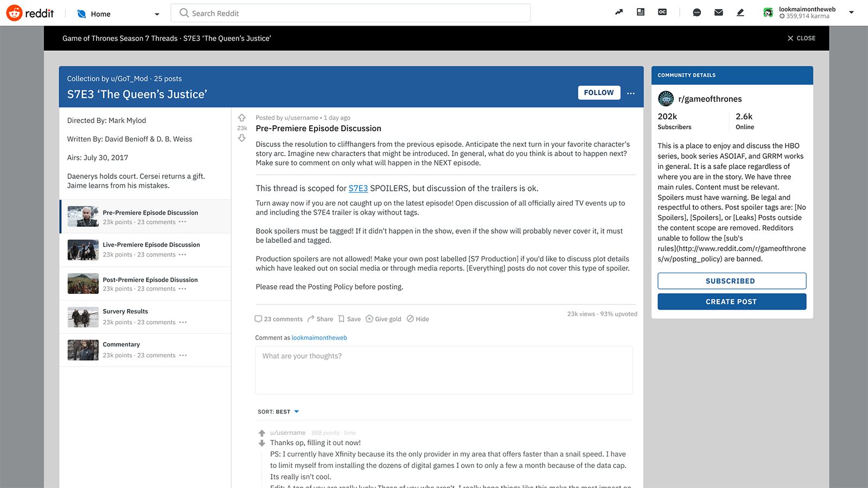Screen dimensions: 868x488
Task: Open the OC original content icon
Action: [x=662, y=12]
